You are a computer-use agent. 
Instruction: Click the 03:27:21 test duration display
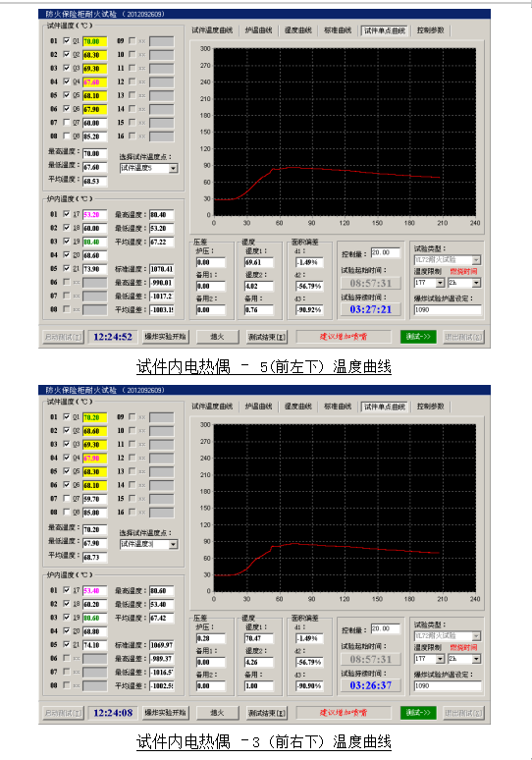click(371, 309)
